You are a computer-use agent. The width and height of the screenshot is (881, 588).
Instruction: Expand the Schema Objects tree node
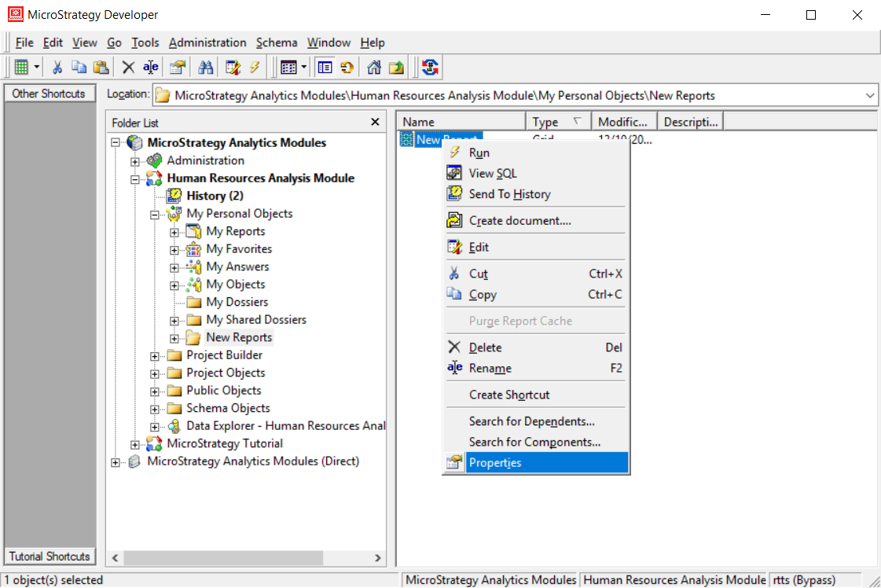click(x=155, y=410)
